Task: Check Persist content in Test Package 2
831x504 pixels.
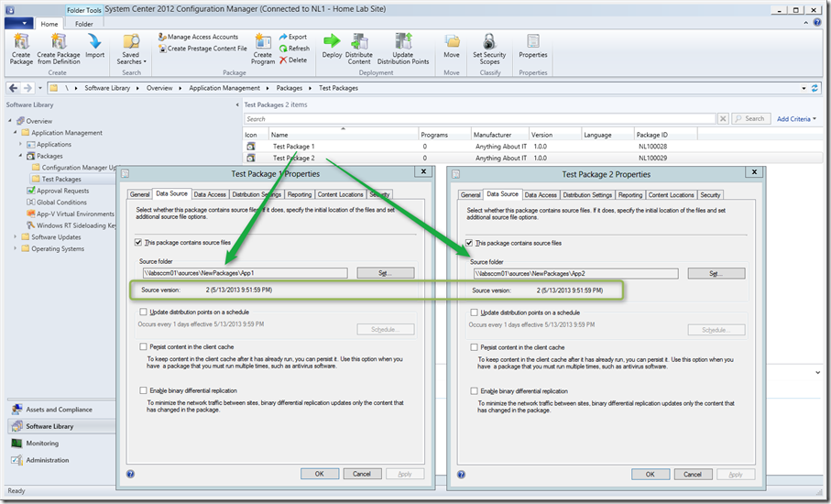Action: click(x=474, y=347)
